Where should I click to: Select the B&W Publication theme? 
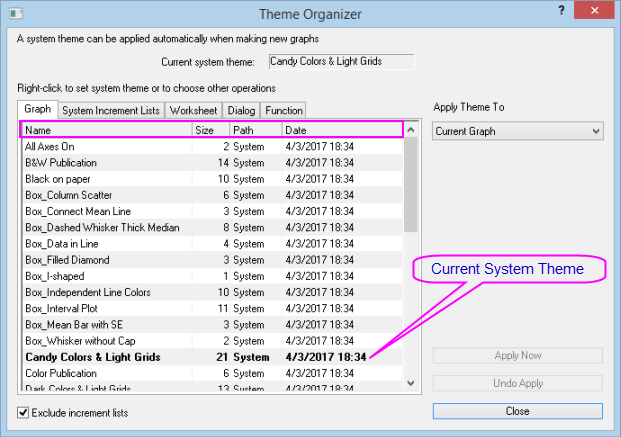61,162
